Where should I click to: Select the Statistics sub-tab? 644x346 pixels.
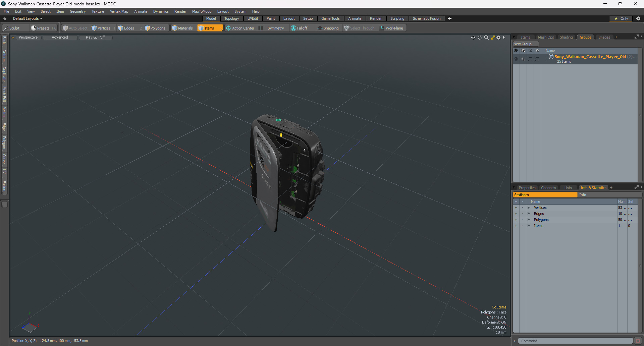(x=545, y=195)
